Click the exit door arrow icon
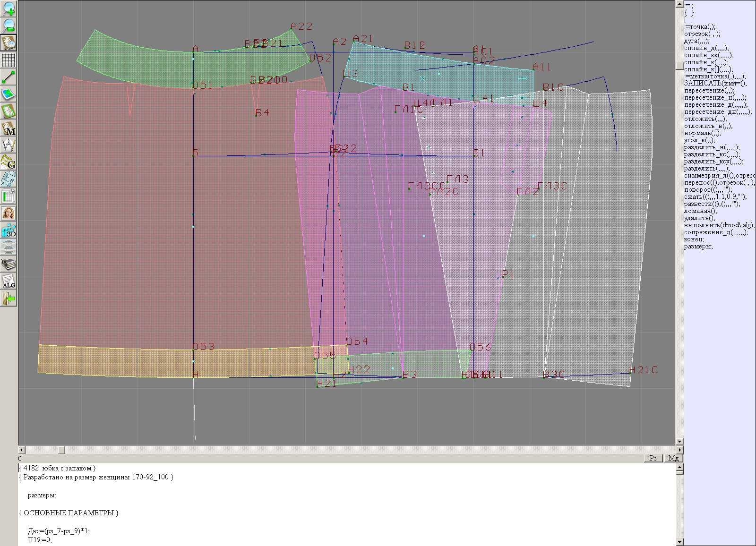 [9, 299]
